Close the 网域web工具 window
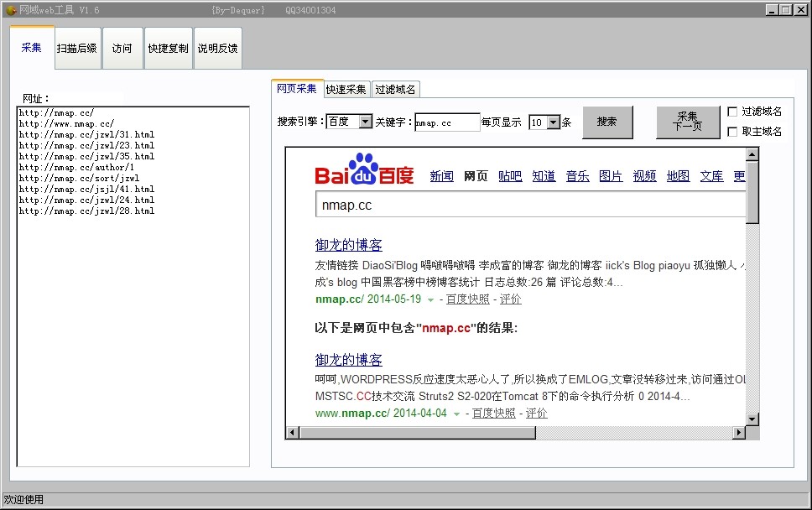The height and width of the screenshot is (510, 812). 800,10
